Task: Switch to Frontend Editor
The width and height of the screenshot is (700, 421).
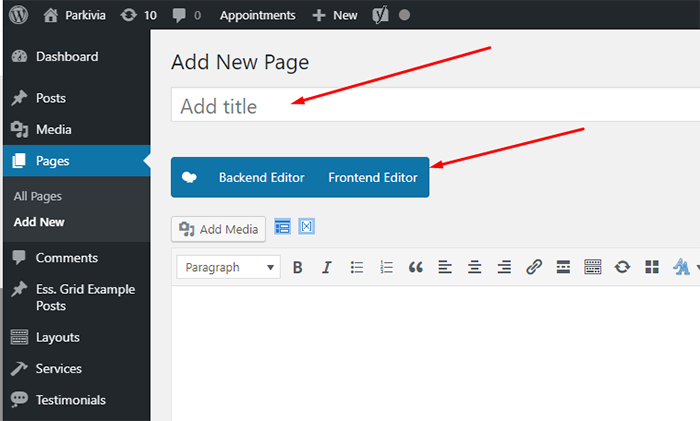Action: coord(372,177)
